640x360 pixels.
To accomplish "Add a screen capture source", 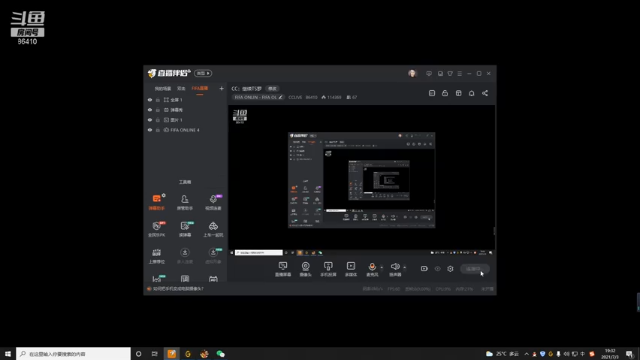I will coord(283,269).
